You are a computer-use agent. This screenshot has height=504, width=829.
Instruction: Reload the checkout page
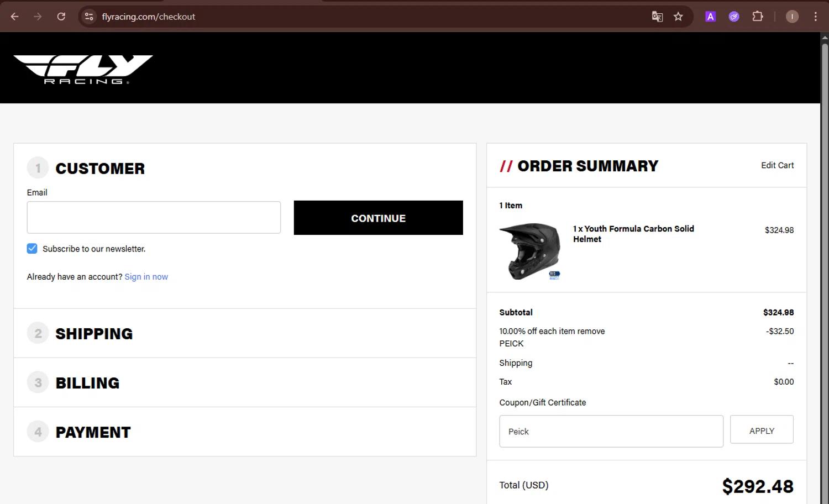coord(61,17)
